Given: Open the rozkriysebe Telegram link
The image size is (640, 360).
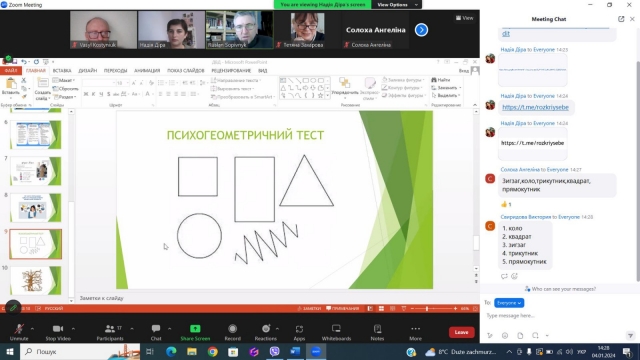Looking at the screenshot, I should coord(535,107).
